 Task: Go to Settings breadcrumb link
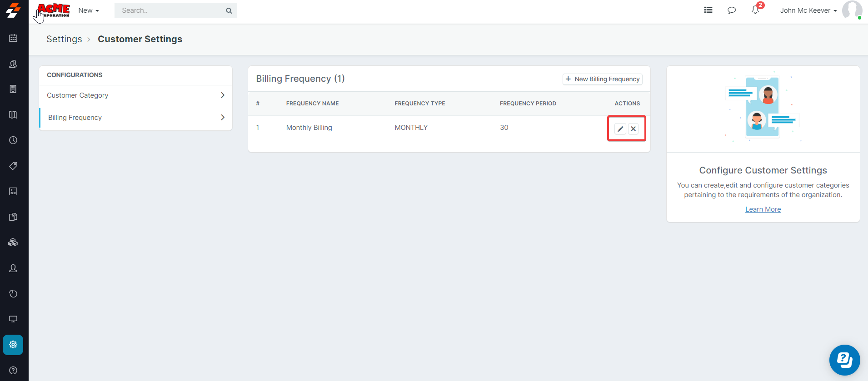tap(64, 40)
